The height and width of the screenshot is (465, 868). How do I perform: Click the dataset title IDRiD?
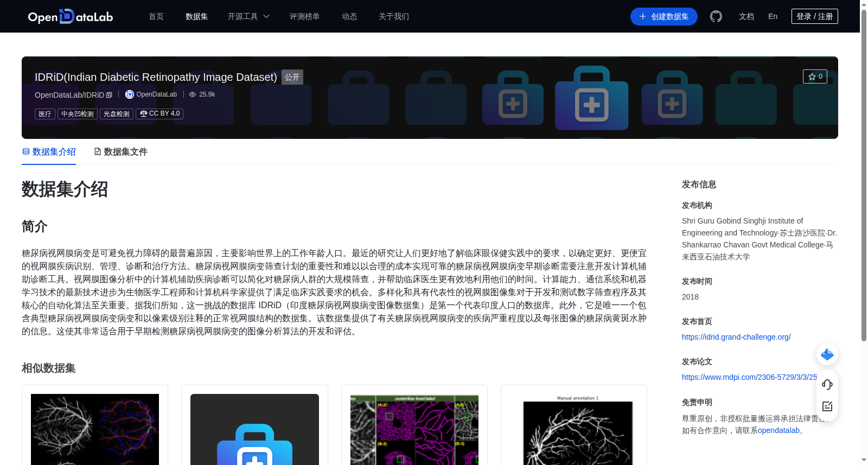tap(156, 77)
